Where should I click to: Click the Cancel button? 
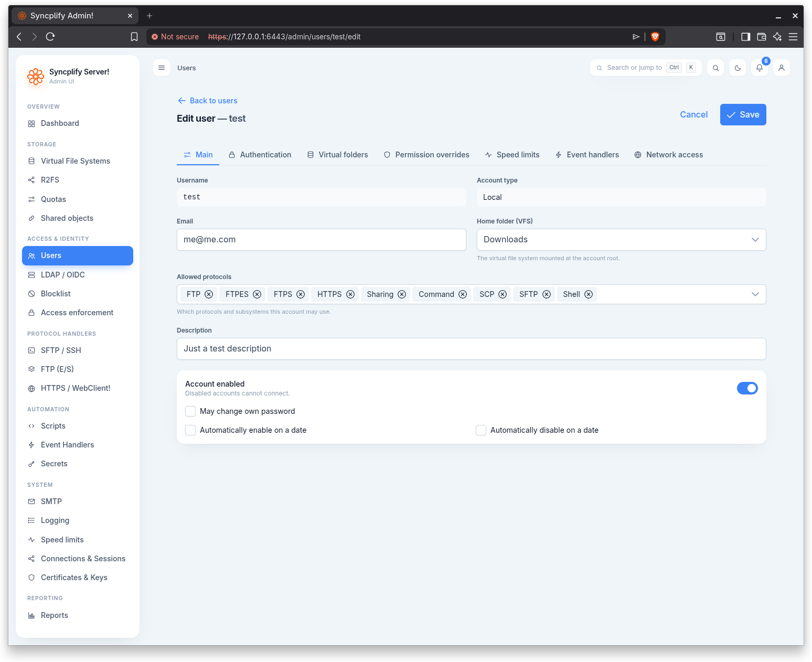pyautogui.click(x=694, y=115)
